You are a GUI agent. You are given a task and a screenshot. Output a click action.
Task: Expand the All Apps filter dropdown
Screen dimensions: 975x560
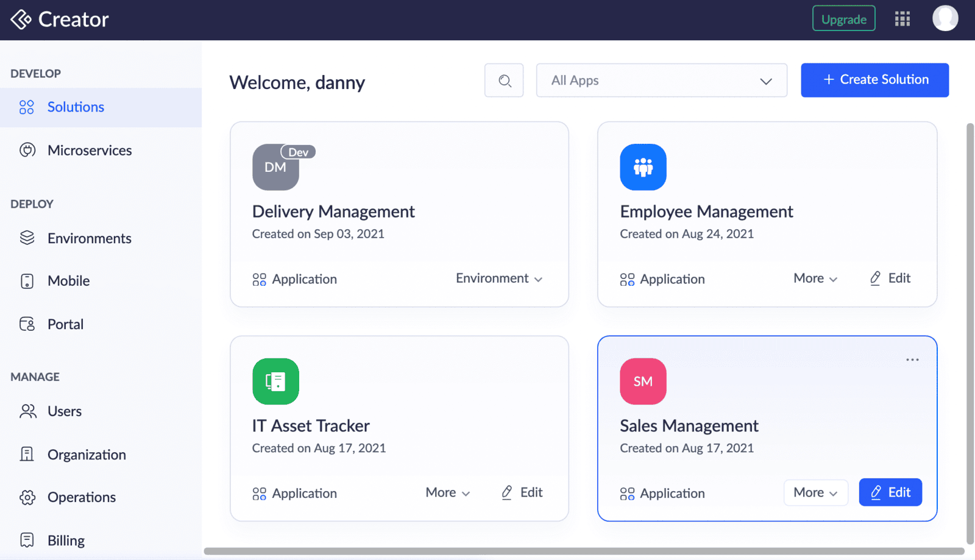point(661,80)
